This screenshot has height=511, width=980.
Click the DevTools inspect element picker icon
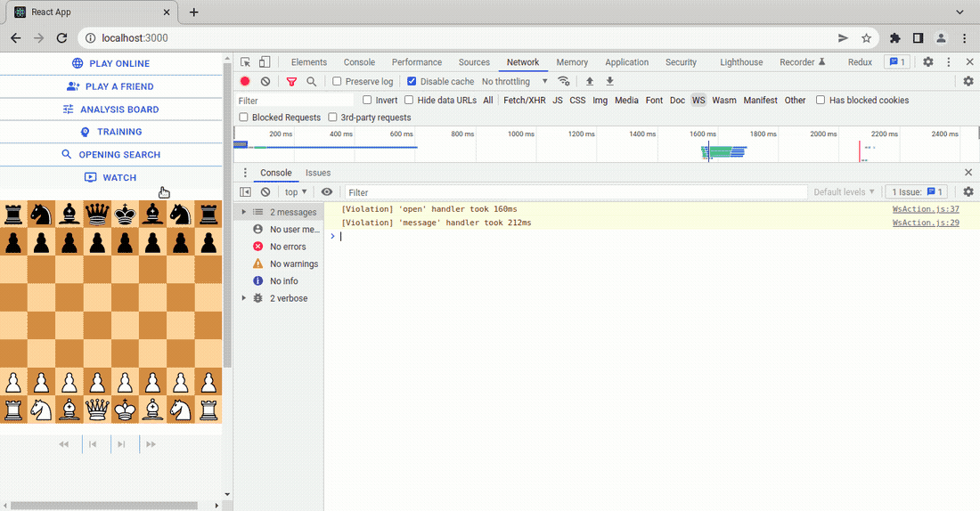[x=246, y=61]
